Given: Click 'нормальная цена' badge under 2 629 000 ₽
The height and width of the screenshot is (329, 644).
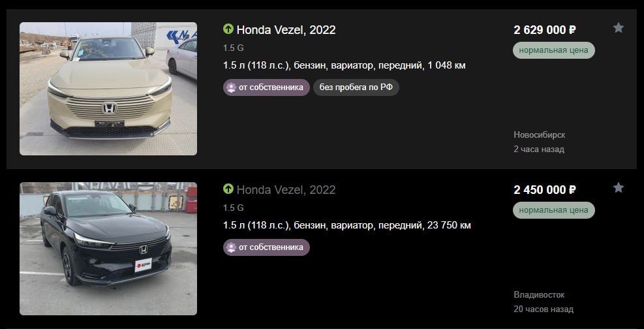Looking at the screenshot, I should coord(554,50).
